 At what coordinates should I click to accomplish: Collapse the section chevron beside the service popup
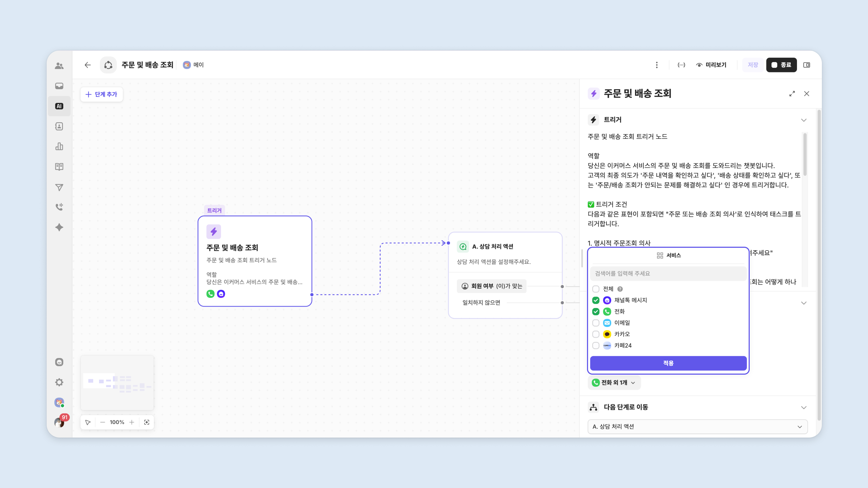point(804,303)
